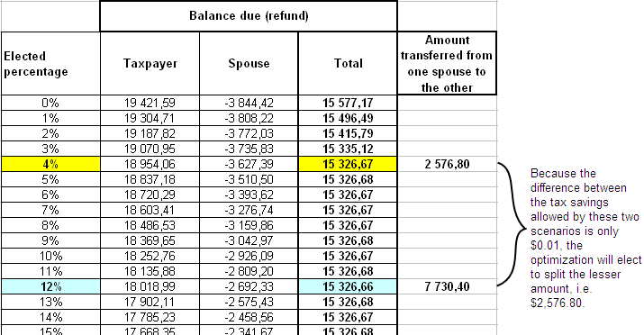Click the blue total cell 15 326,66
644x335 pixels.
click(348, 286)
